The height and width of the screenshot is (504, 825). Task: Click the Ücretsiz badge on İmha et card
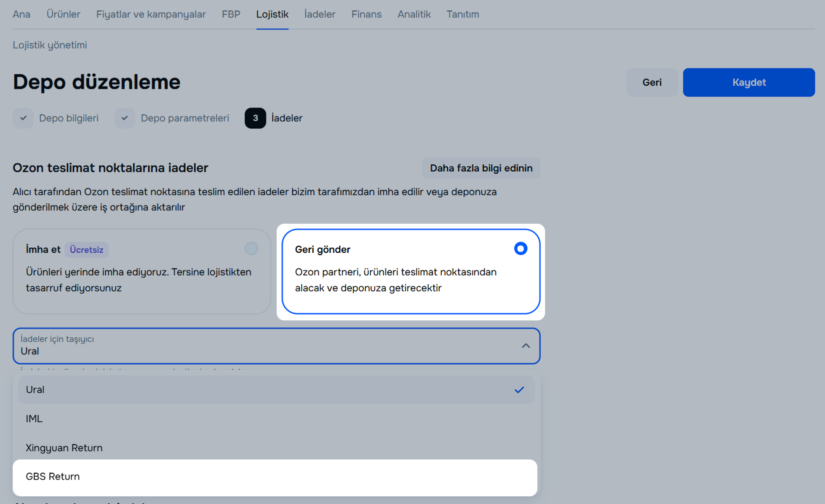tap(86, 250)
